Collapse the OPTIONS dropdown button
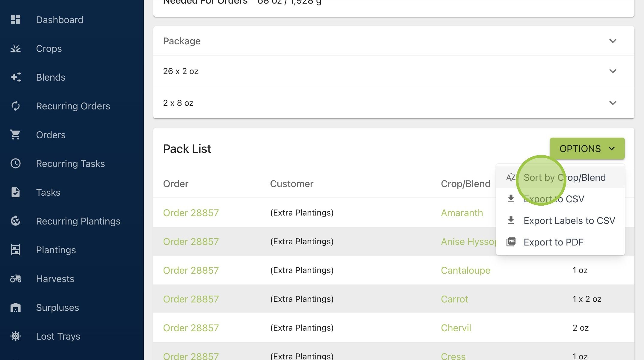Viewport: 644px width, 360px height. click(x=587, y=149)
